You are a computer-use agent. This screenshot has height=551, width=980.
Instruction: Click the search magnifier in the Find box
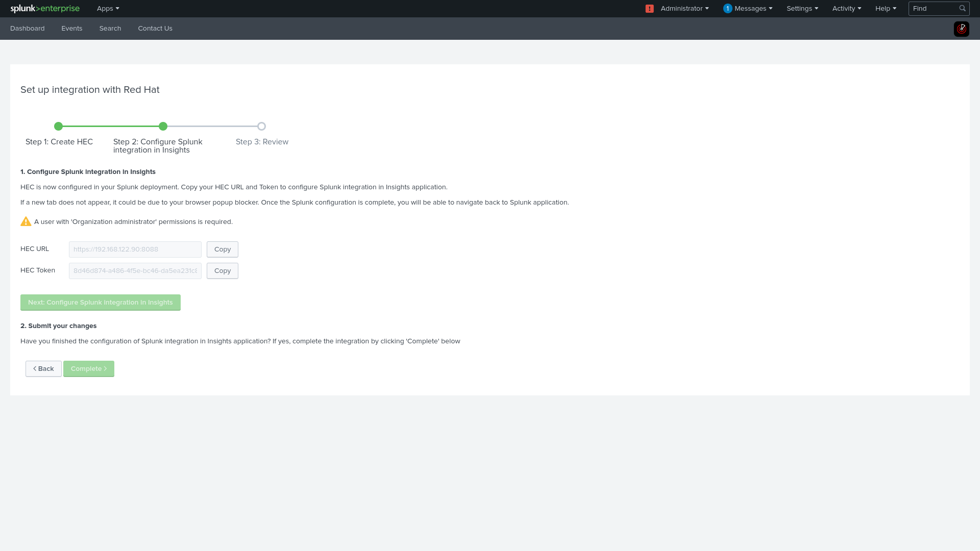coord(962,8)
